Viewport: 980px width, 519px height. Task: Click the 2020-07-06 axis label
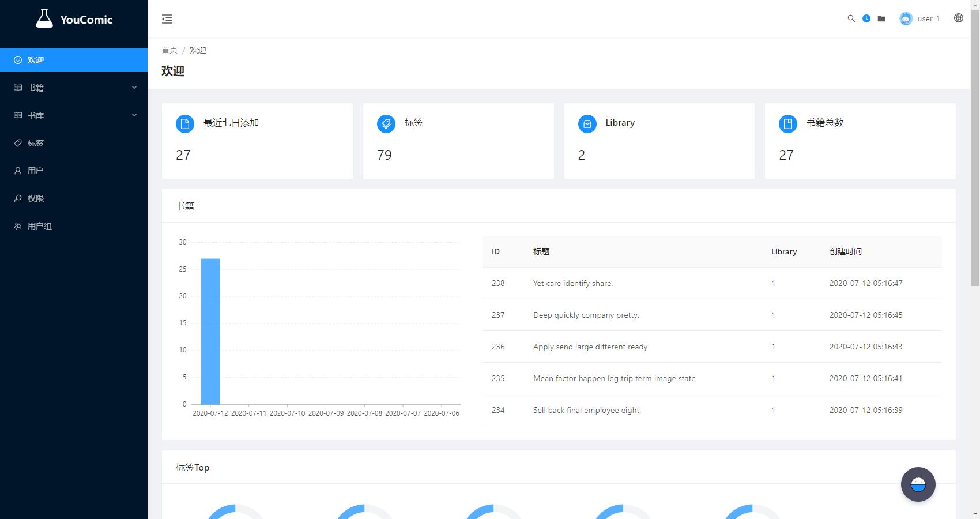[x=442, y=413]
